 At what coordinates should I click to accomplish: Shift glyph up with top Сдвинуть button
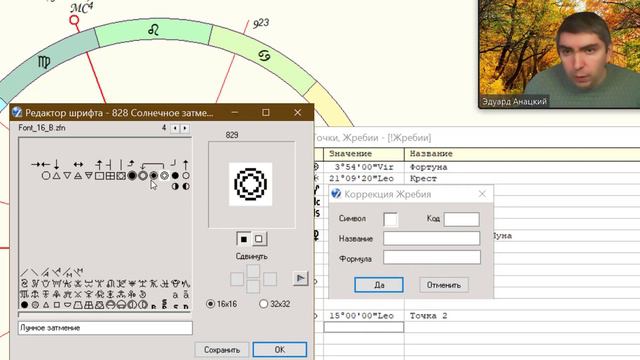[253, 271]
